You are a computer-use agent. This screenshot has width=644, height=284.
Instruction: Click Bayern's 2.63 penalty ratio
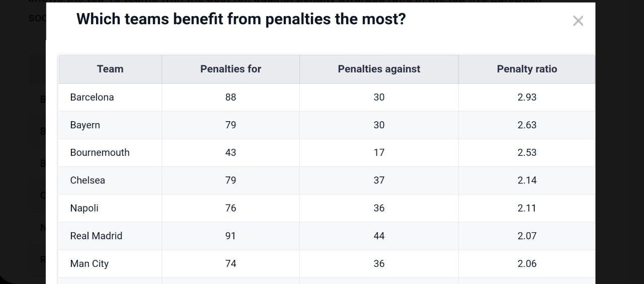[x=527, y=125]
